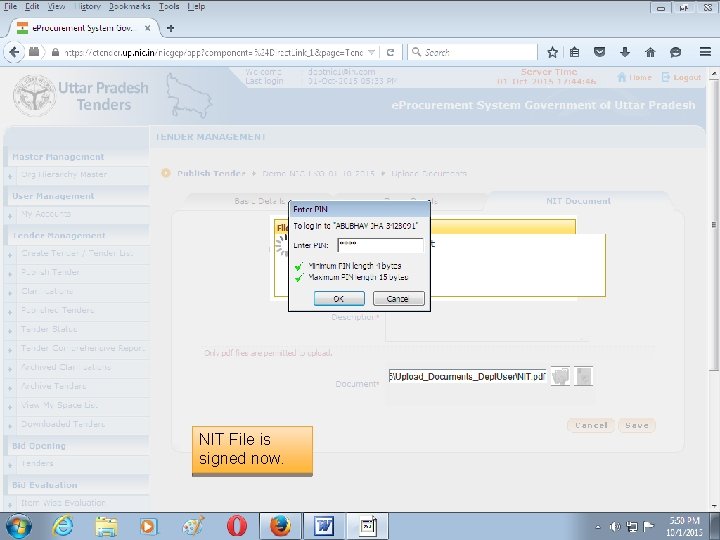Launch Internet Explorer from taskbar

62,526
